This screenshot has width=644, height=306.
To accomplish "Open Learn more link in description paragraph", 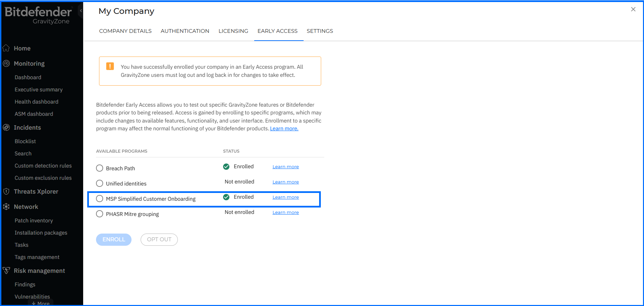I will click(x=284, y=129).
